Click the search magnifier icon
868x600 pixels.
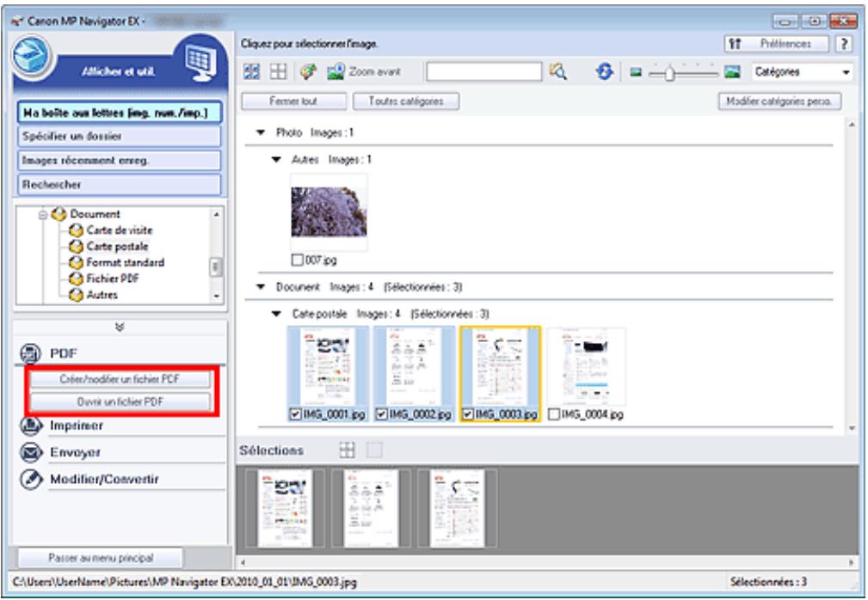(x=558, y=71)
